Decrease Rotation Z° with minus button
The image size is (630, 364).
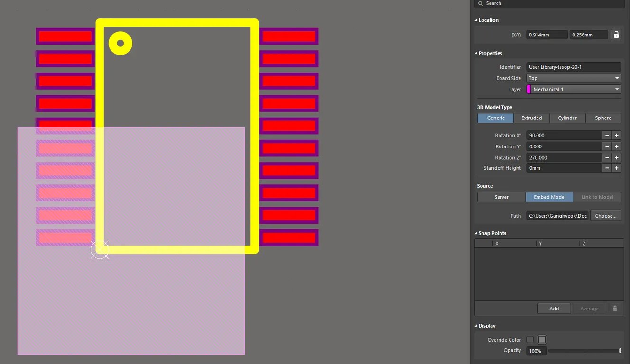(607, 157)
